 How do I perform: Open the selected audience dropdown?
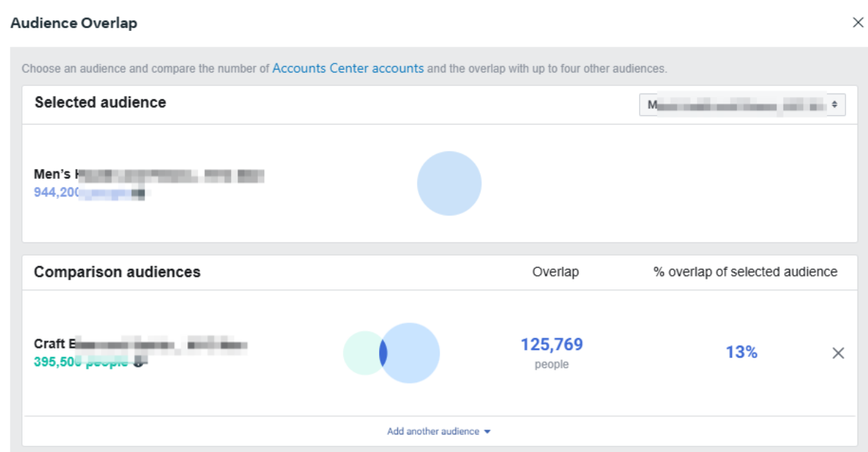point(741,105)
